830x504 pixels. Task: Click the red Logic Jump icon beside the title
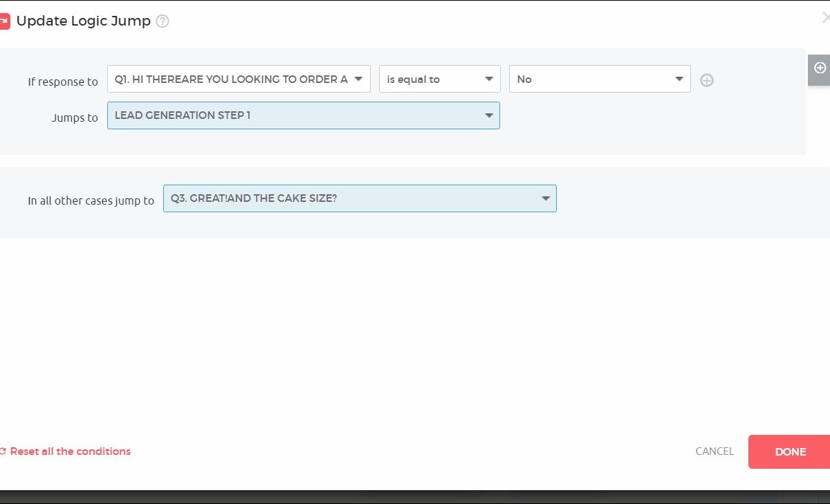tap(4, 21)
